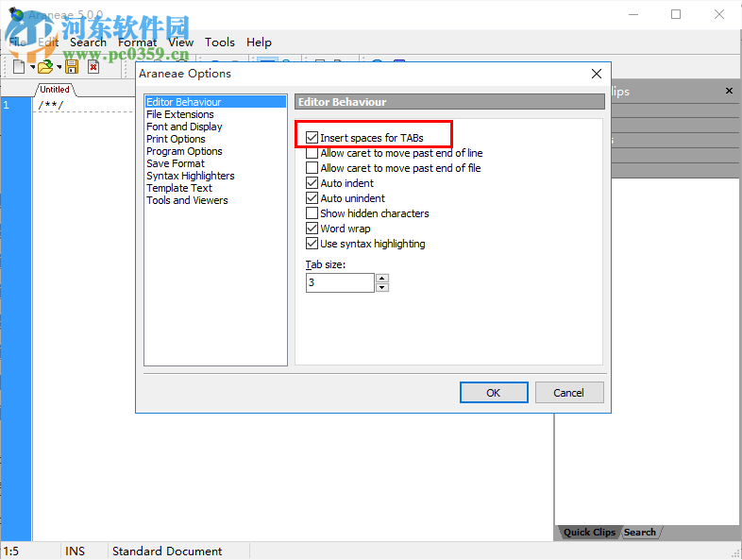Screen dimensions: 742x560
Task: Expand the Open file dropdown arrow
Action: pos(59,67)
